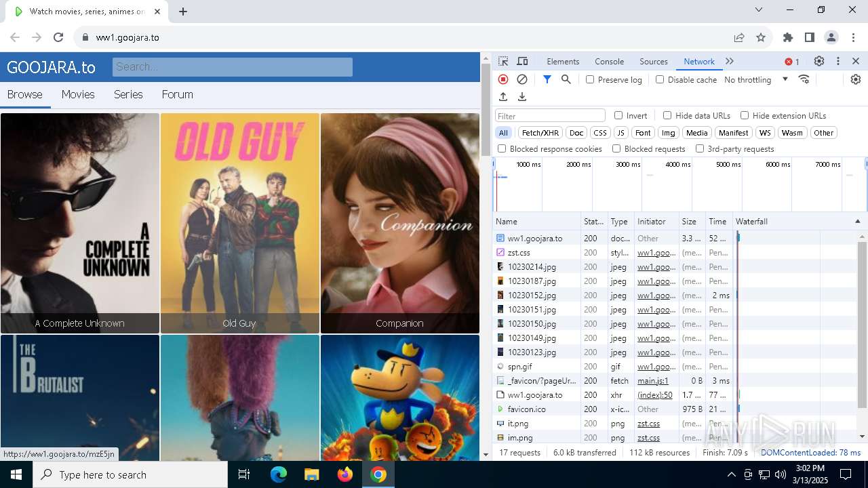Check 3rd-party requests option
This screenshot has height=488, width=868.
(700, 148)
